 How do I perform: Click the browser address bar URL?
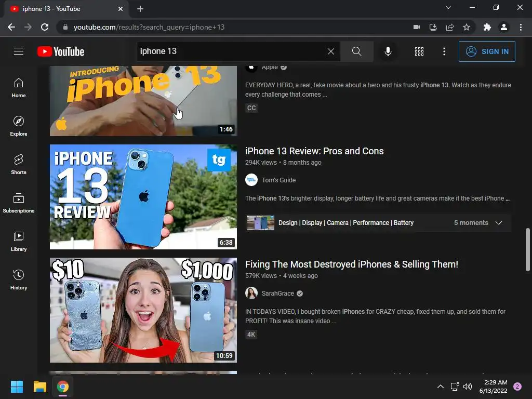[x=149, y=27]
